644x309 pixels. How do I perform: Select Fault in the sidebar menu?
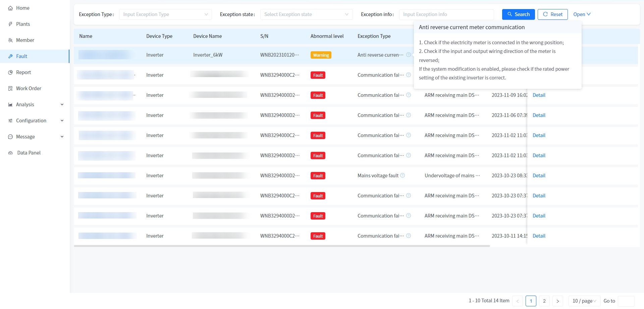click(22, 56)
